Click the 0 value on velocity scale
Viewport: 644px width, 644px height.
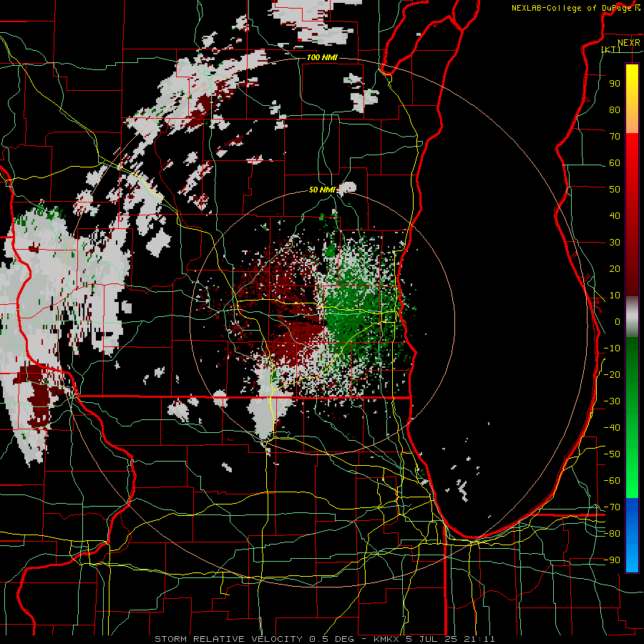[x=618, y=321]
